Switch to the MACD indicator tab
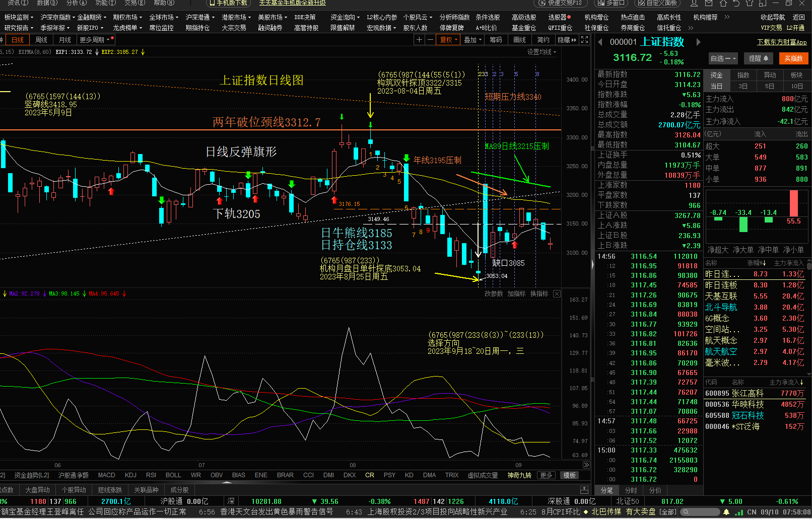Screen dimensions: 812x519 [x=106, y=475]
